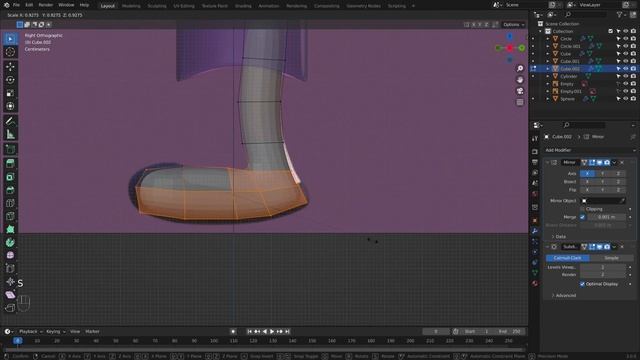Switch between perspective and orthographic grid gizmo
Viewport: 640px width, 360px height.
[520, 102]
